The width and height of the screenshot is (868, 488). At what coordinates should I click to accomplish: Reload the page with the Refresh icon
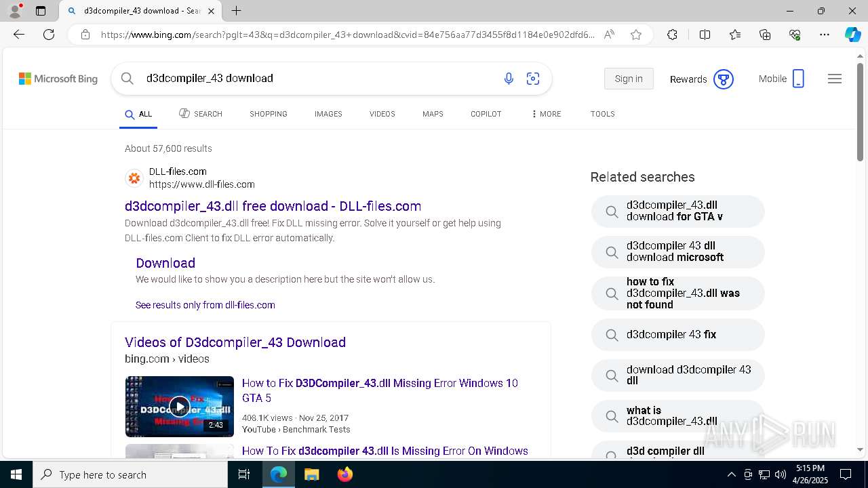(x=49, y=35)
